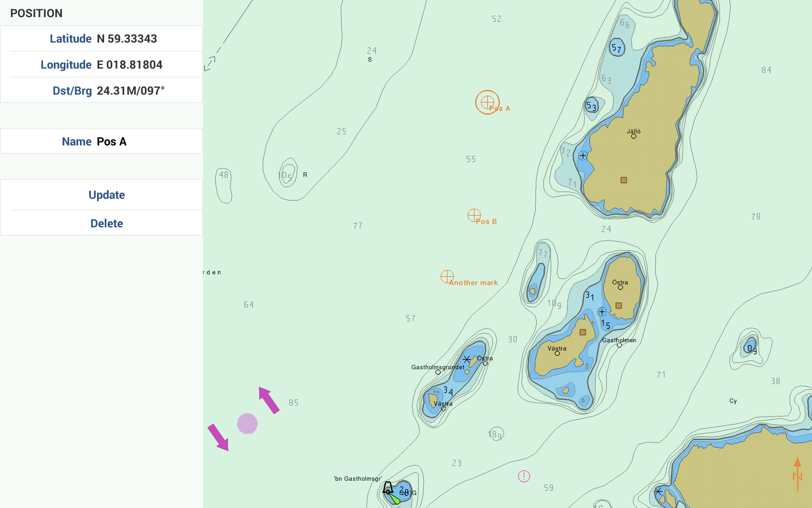Tap the depth sounding 48
Screen dimensions: 812x508
224,175
